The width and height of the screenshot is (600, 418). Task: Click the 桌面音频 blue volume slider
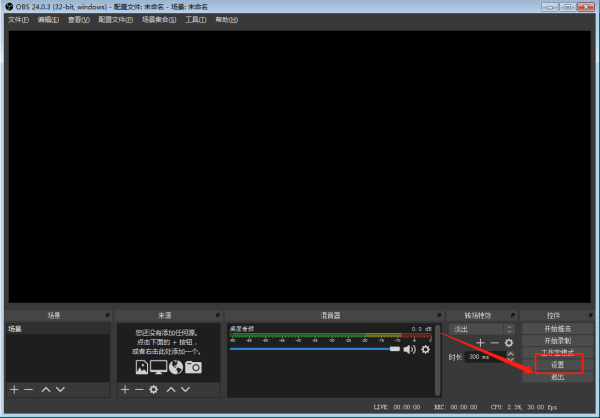coord(315,349)
